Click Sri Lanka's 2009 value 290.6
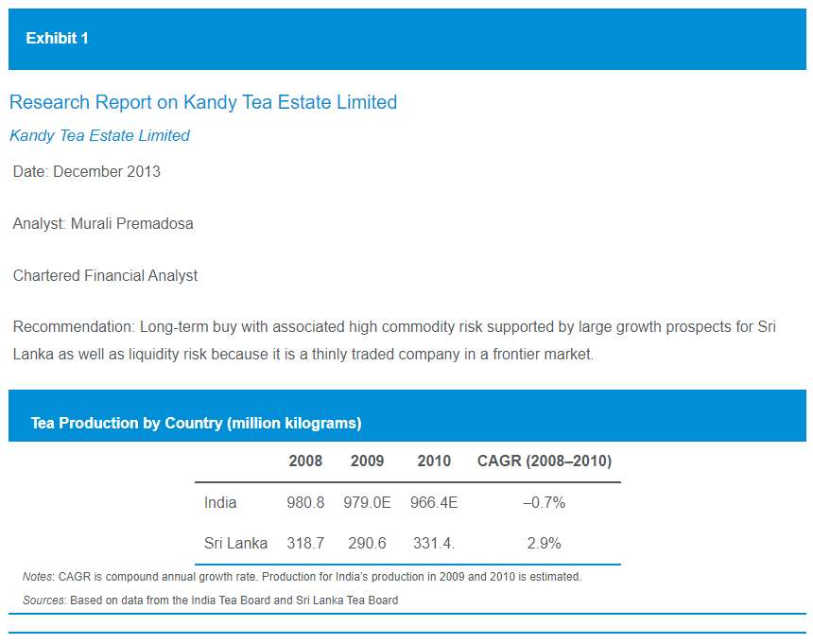Screen dimensions: 813x644 (367, 543)
